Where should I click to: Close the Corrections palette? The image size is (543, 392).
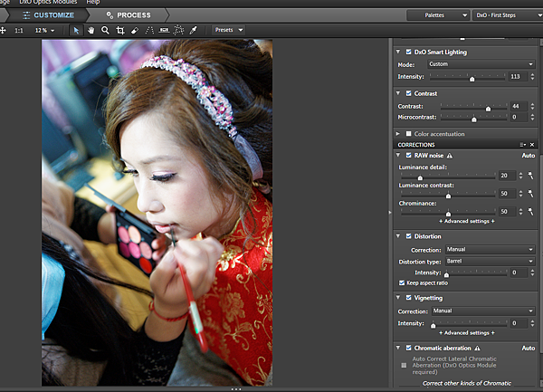click(x=532, y=145)
